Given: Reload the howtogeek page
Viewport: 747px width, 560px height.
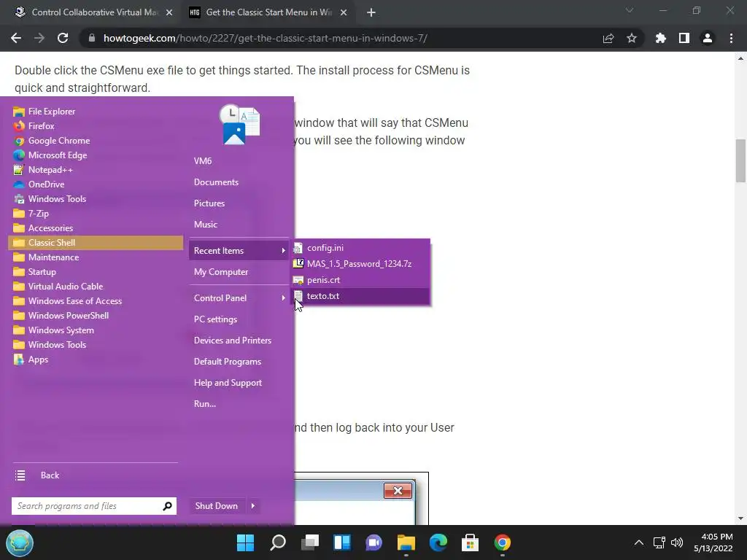Looking at the screenshot, I should pos(63,38).
